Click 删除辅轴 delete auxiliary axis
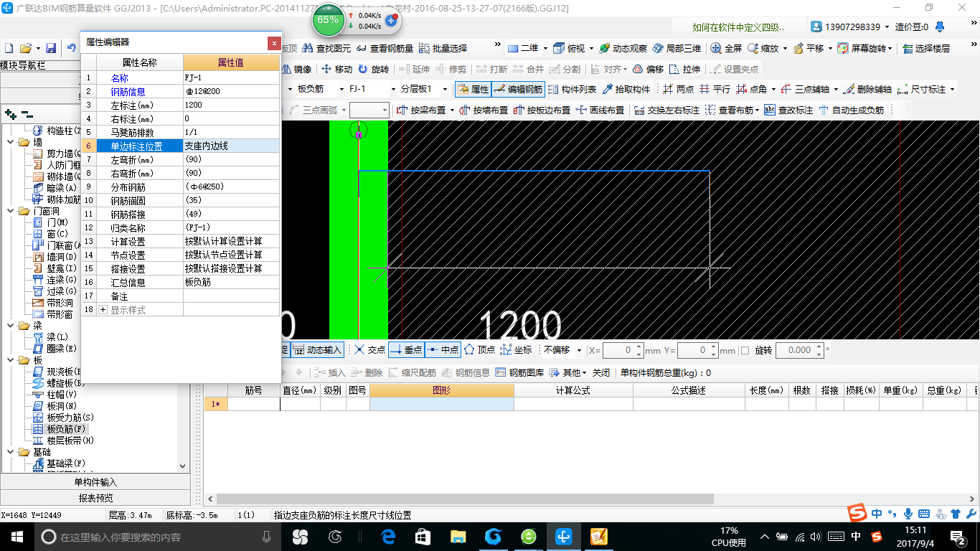The width and height of the screenshot is (980, 551). click(867, 89)
